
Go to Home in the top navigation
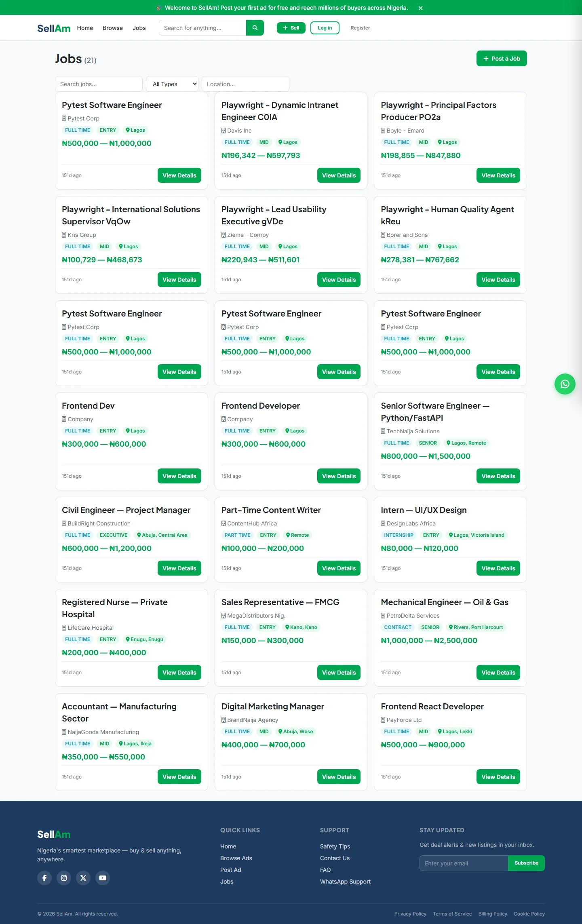point(85,28)
